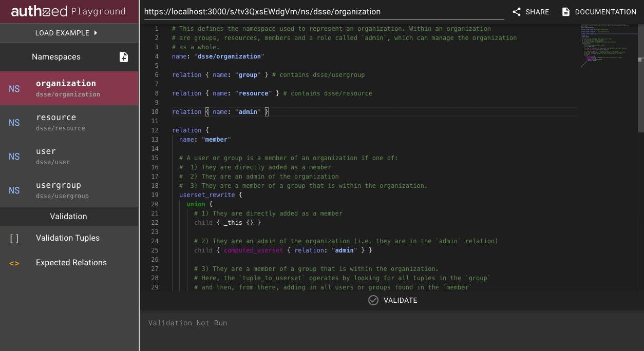644x351 pixels.
Task: Click the Namespaces section header
Action: coord(56,57)
